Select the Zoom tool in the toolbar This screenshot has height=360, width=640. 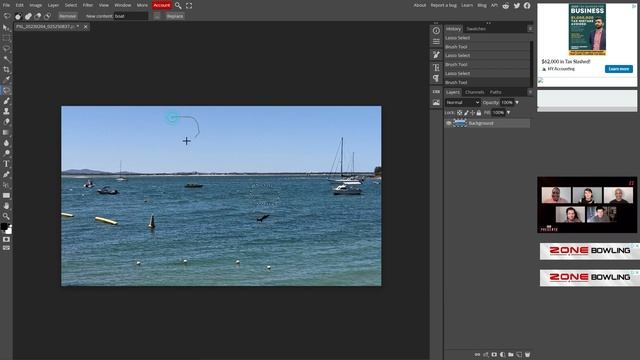[x=6, y=216]
